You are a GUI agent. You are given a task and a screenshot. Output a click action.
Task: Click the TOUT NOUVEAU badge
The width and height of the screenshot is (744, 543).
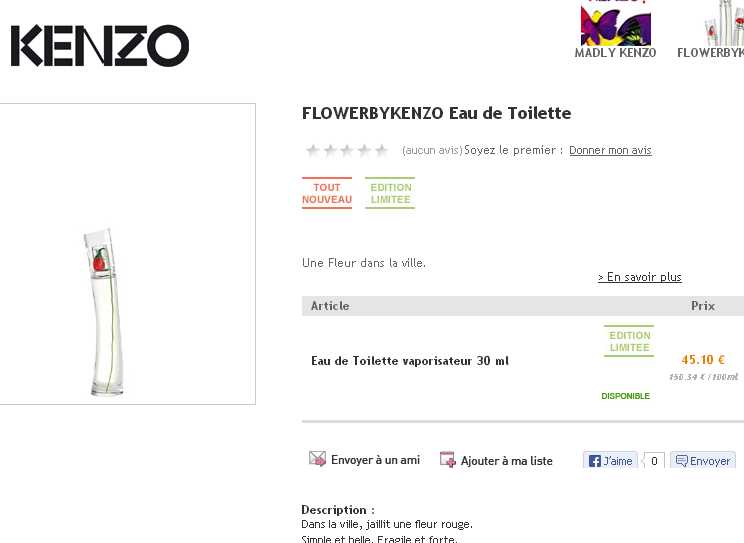[x=327, y=193]
